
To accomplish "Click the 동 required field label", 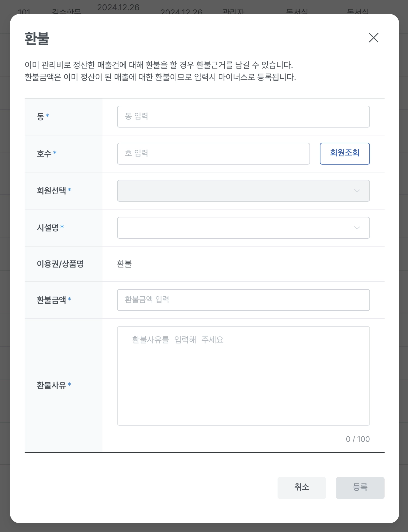I will point(41,117).
